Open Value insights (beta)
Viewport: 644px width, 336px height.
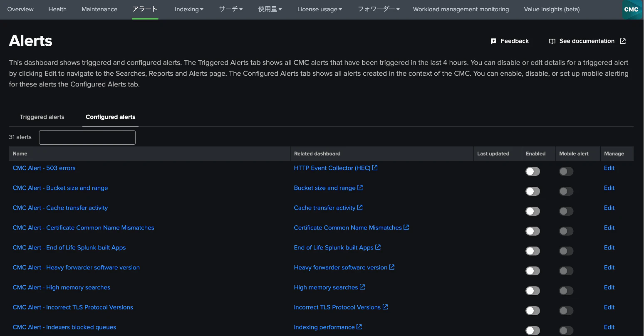[552, 9]
